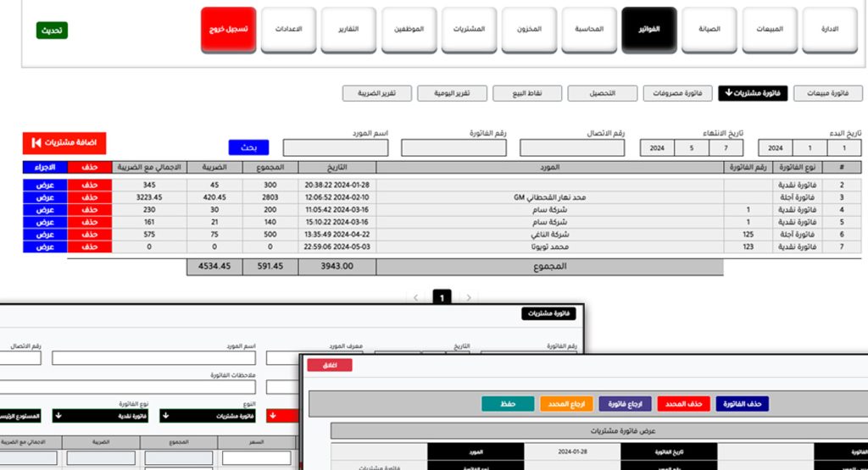Open the المستودع الرئيسي warehouse dropdown
Image resolution: width=868 pixels, height=470 pixels.
coord(19,415)
